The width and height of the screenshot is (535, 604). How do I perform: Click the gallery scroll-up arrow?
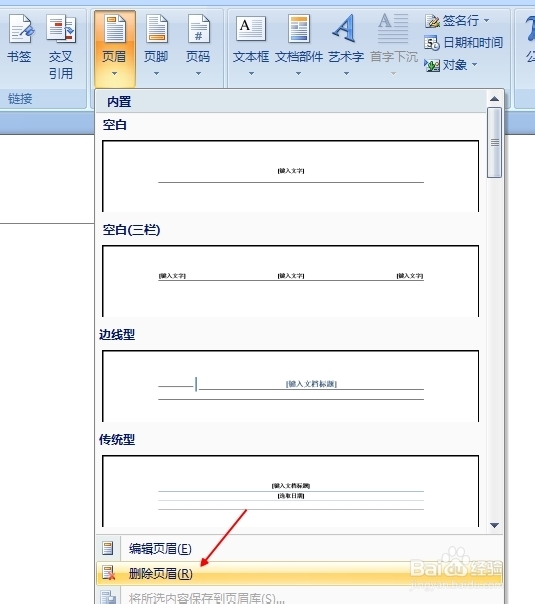click(495, 99)
